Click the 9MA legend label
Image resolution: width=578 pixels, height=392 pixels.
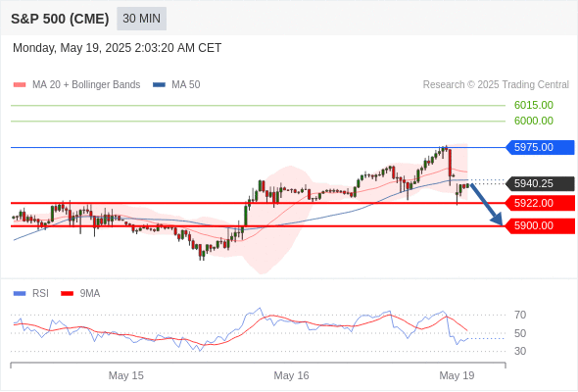(90, 294)
